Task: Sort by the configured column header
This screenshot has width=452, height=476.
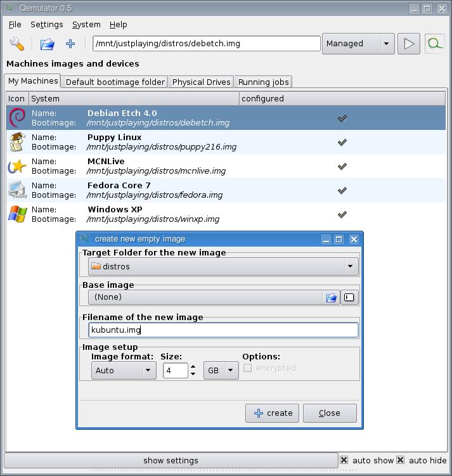Action: (x=342, y=99)
